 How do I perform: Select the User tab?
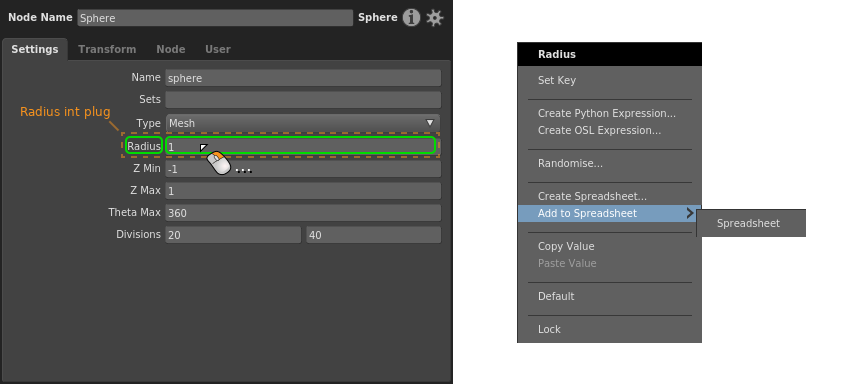[x=217, y=49]
